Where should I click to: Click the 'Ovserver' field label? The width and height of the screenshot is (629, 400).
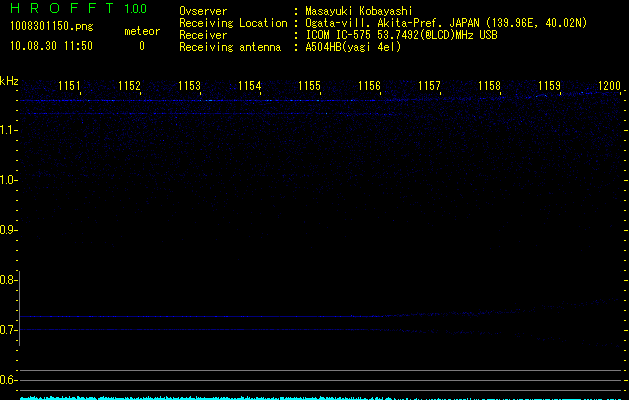pos(203,11)
